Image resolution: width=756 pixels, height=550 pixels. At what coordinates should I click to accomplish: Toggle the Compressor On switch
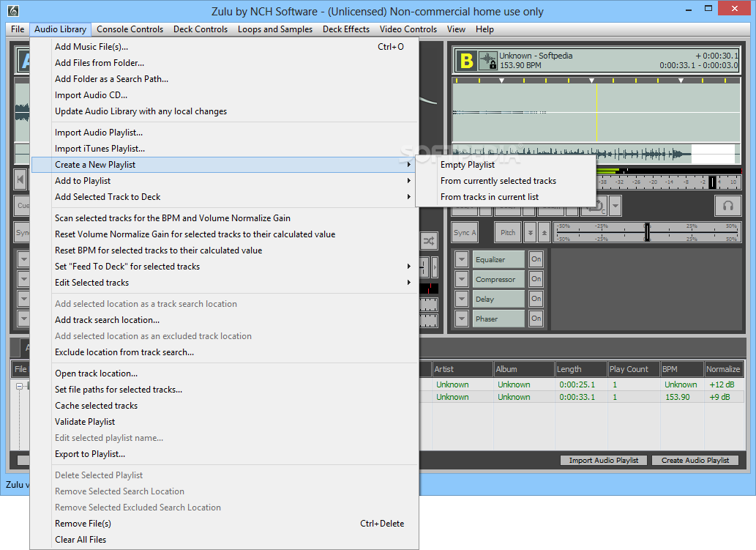pos(536,279)
